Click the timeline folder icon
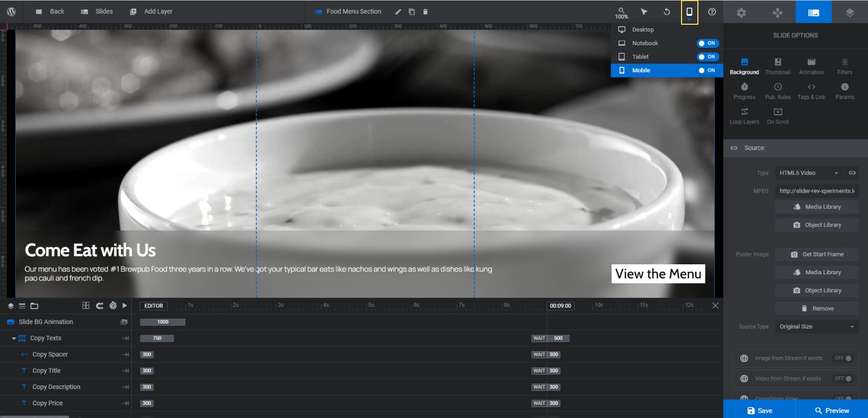 (34, 306)
